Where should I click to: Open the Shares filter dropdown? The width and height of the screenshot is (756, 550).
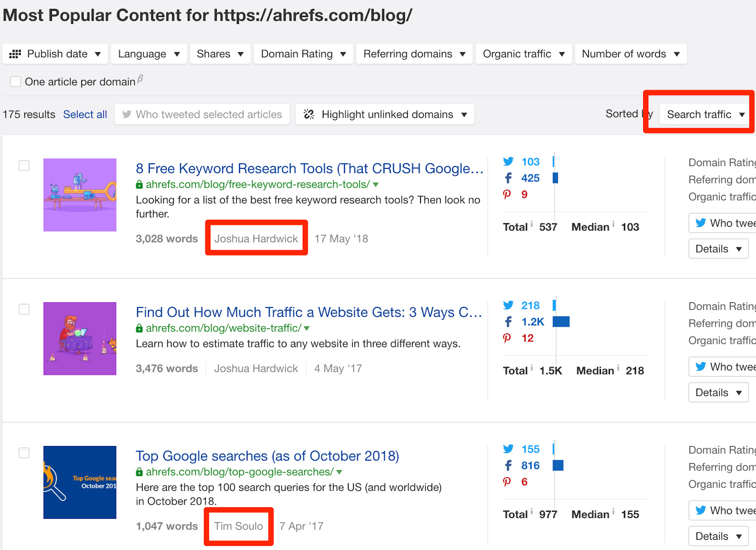pos(220,54)
